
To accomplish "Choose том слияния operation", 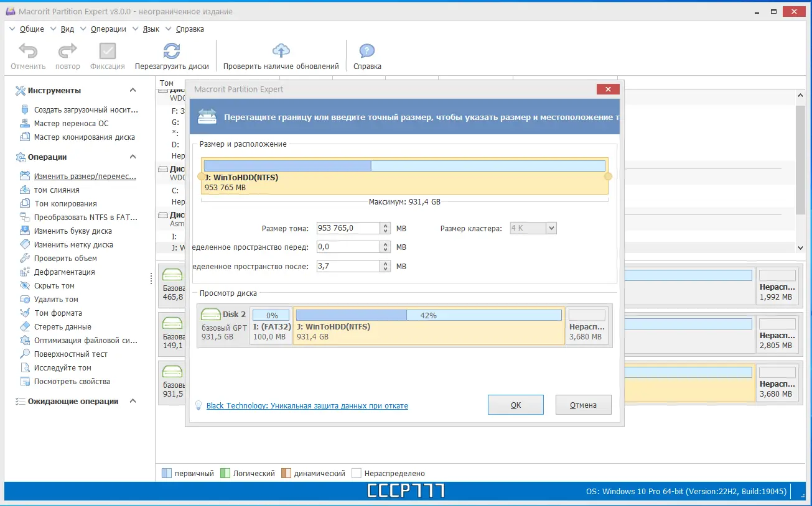I will [57, 190].
